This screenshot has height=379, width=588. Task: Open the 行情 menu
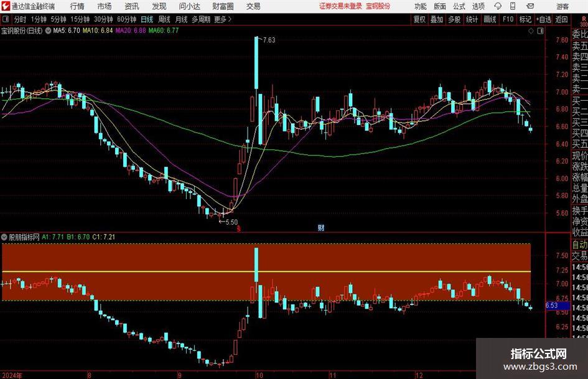click(x=77, y=6)
